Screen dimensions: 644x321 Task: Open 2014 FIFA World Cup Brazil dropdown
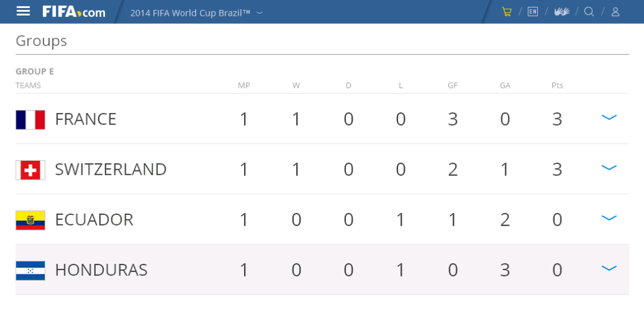pos(196,13)
